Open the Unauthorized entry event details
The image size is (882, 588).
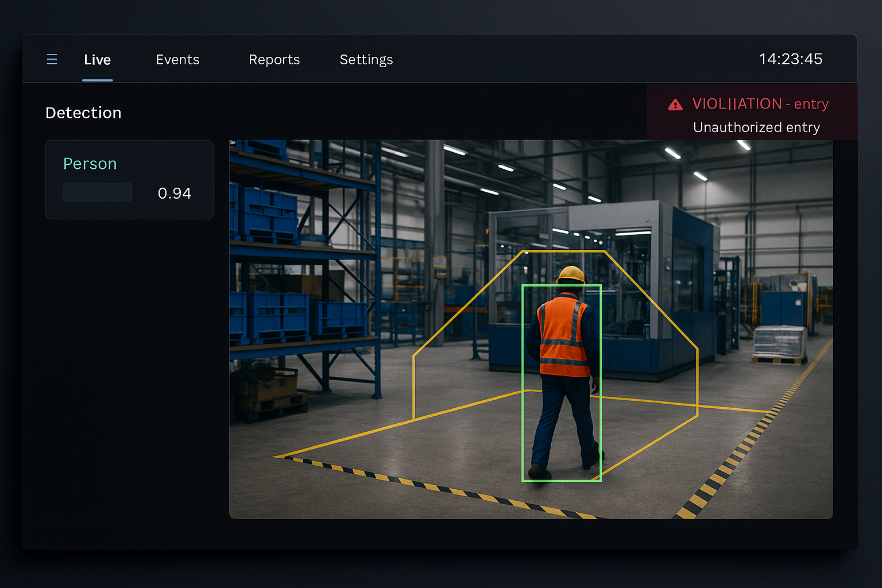point(757,127)
